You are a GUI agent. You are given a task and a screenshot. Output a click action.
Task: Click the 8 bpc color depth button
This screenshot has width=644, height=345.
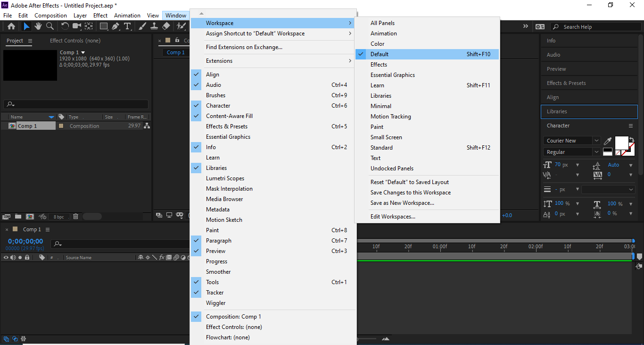59,217
